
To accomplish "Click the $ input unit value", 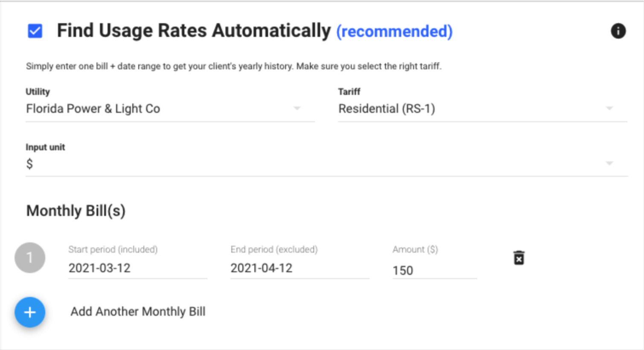I will click(29, 164).
